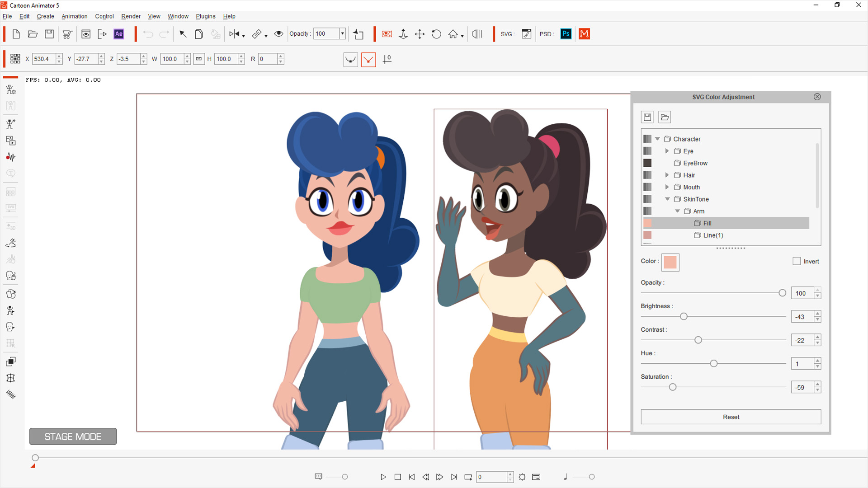Toggle layer visibility with the eye icon

278,34
